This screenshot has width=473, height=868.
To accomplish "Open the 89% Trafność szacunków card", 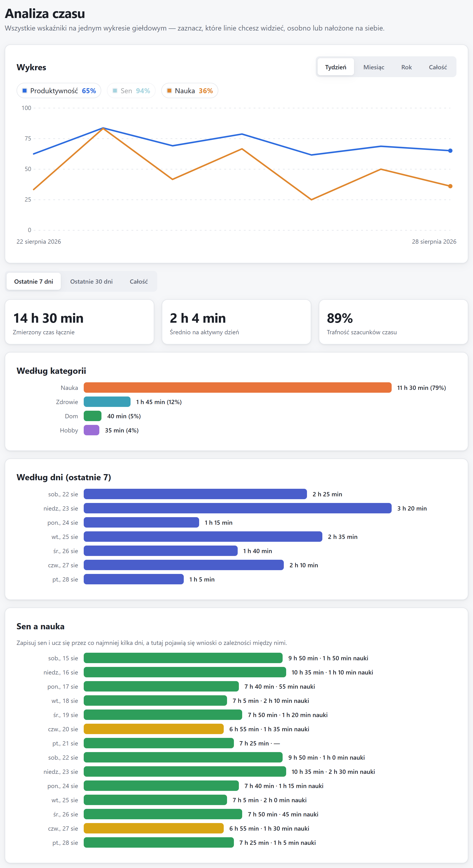I will 393,322.
